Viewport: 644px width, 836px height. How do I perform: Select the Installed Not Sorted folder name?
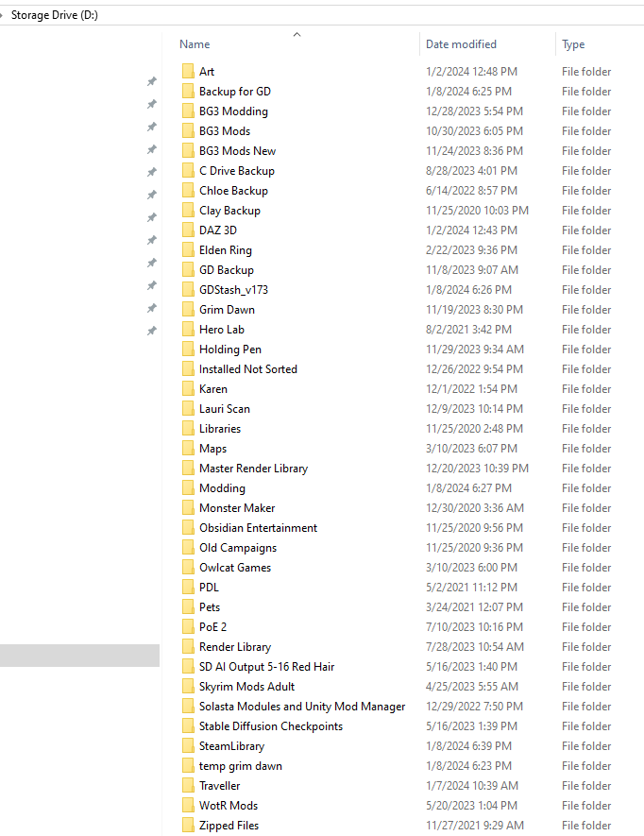pos(248,369)
